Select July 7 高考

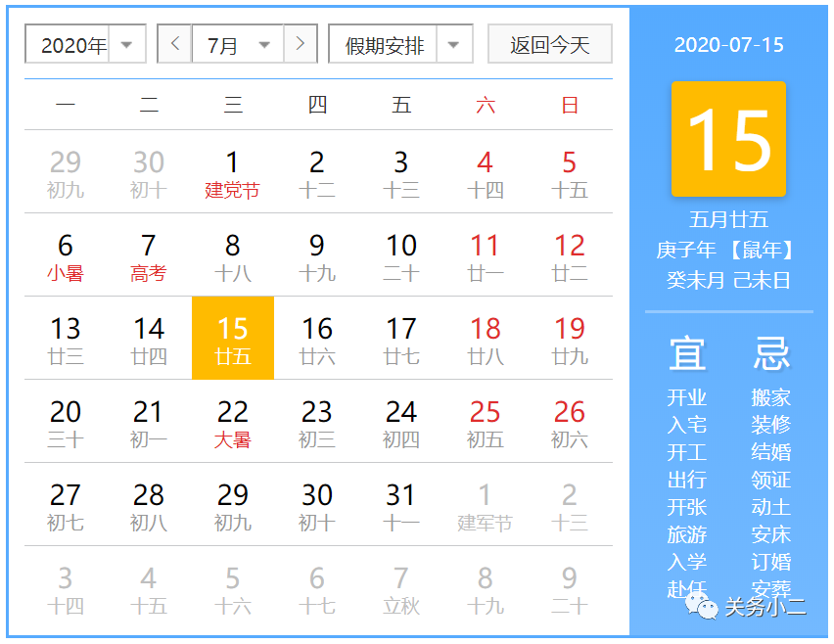pyautogui.click(x=149, y=255)
